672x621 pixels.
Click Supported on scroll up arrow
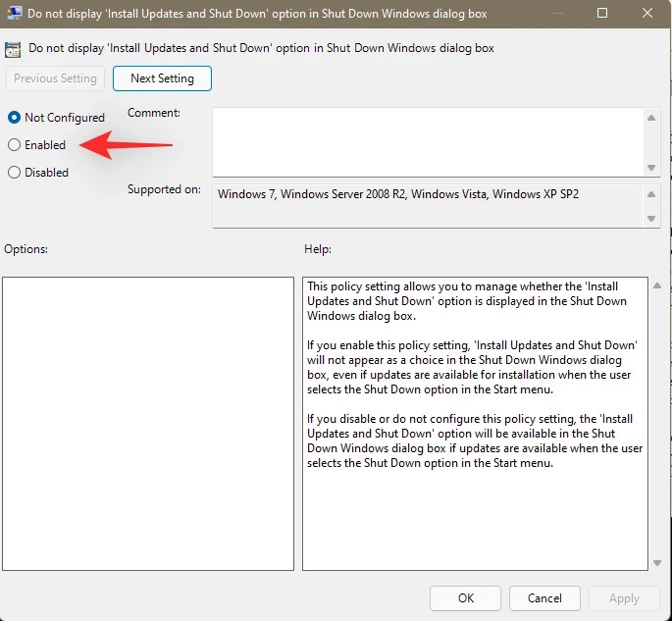pyautogui.click(x=651, y=194)
